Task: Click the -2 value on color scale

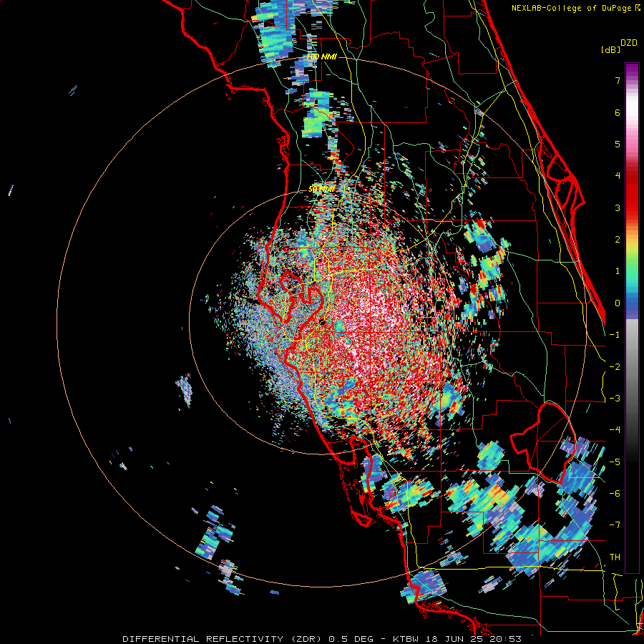Action: tap(615, 367)
